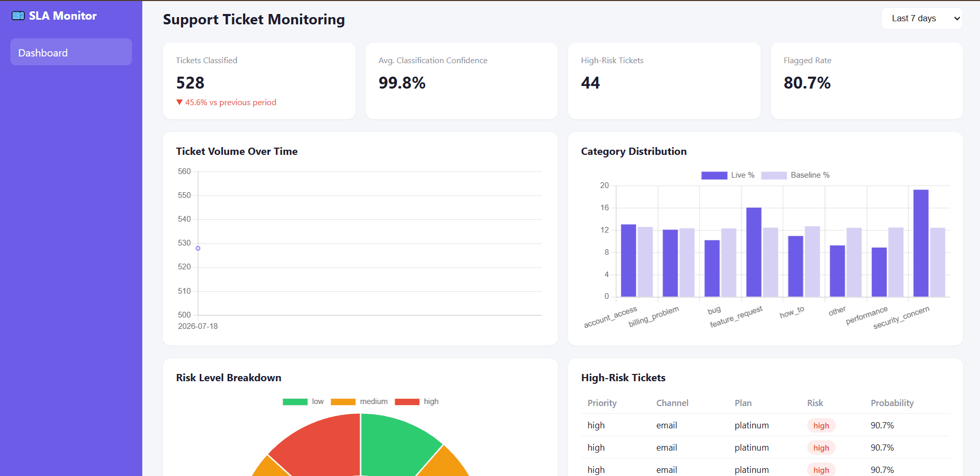Toggle the Live % legend swatch
The image size is (980, 476).
714,176
